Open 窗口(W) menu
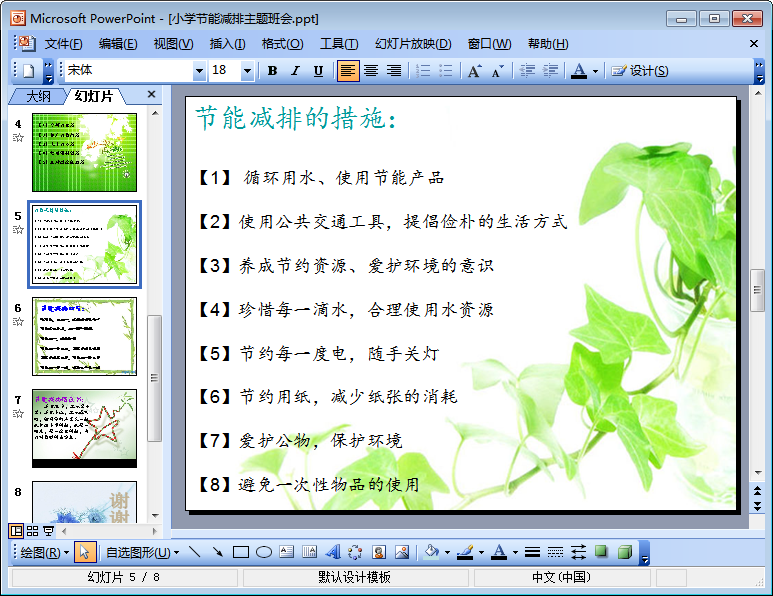773x596 pixels. pos(490,44)
